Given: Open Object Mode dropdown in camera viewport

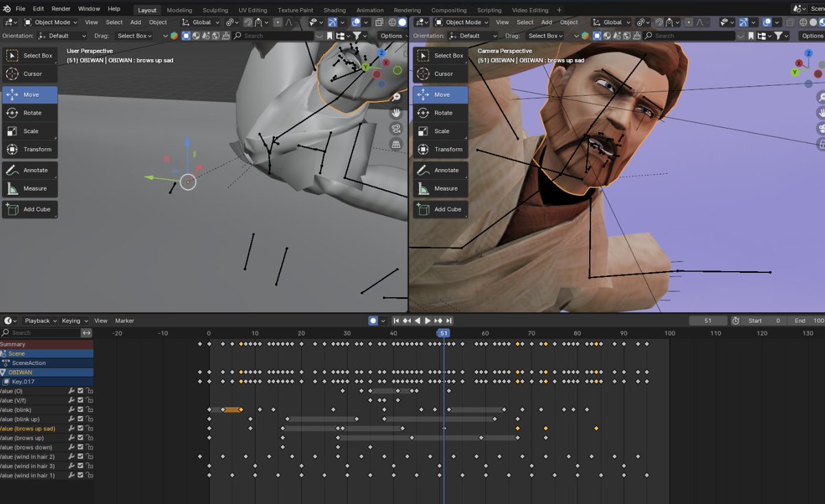Looking at the screenshot, I should [x=463, y=22].
